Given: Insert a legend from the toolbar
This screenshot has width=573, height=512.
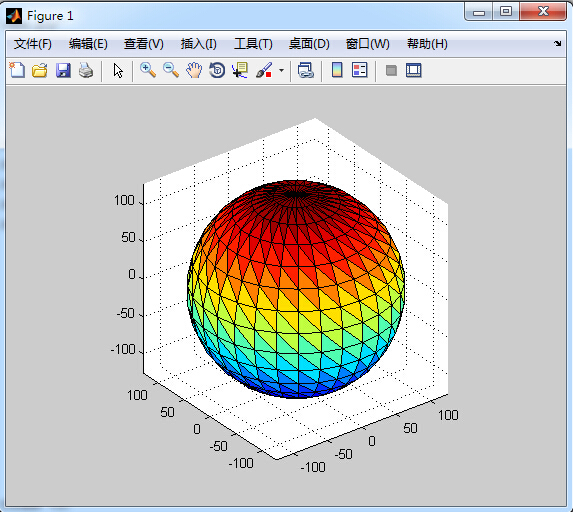Looking at the screenshot, I should pyautogui.click(x=360, y=70).
